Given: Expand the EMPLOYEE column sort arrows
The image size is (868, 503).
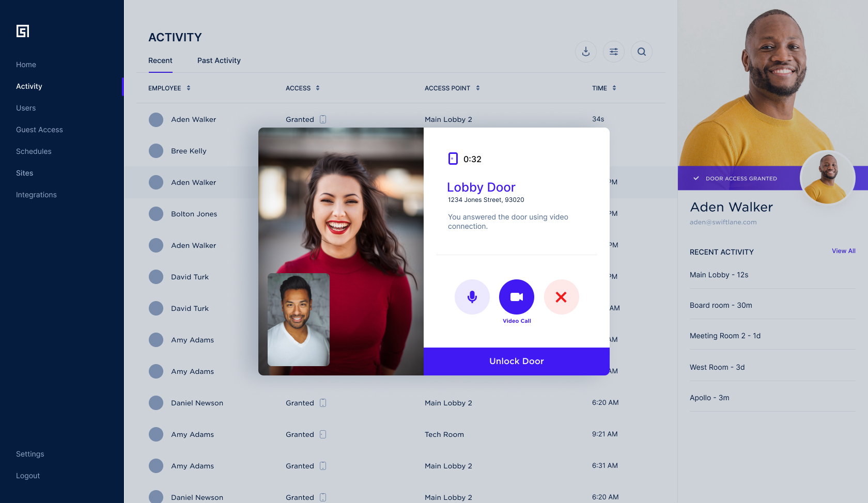Looking at the screenshot, I should (x=189, y=88).
